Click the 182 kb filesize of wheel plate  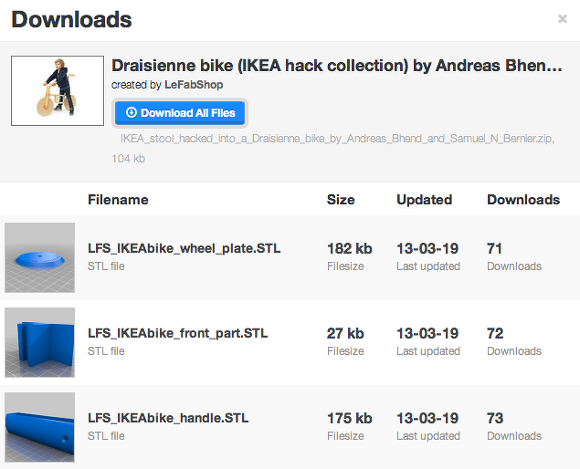[x=350, y=249]
